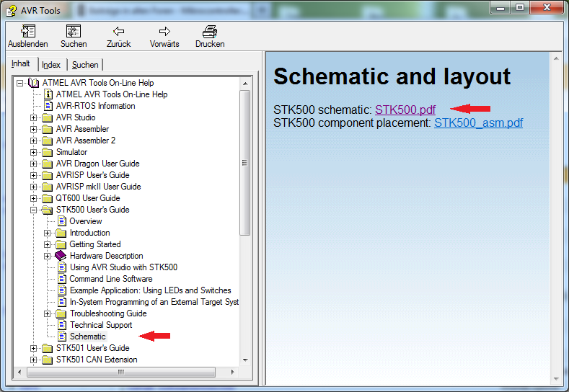Expand the QT600 User Guide node
This screenshot has width=569, height=392.
pos(33,198)
